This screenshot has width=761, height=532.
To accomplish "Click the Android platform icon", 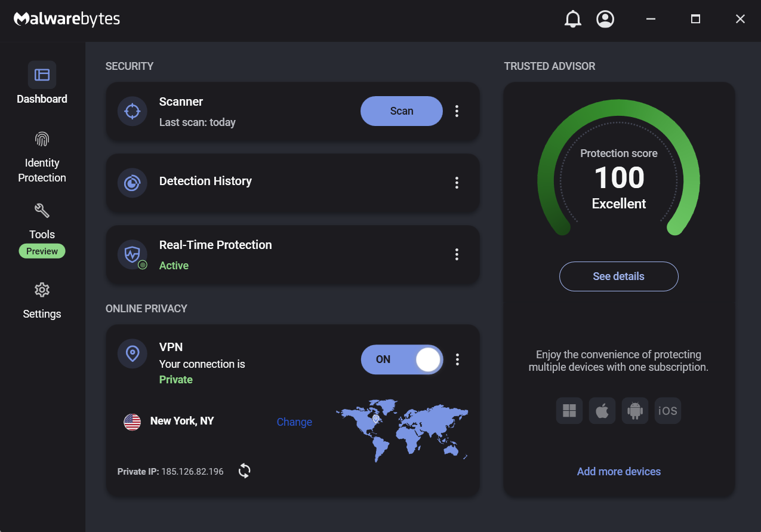I will 635,411.
